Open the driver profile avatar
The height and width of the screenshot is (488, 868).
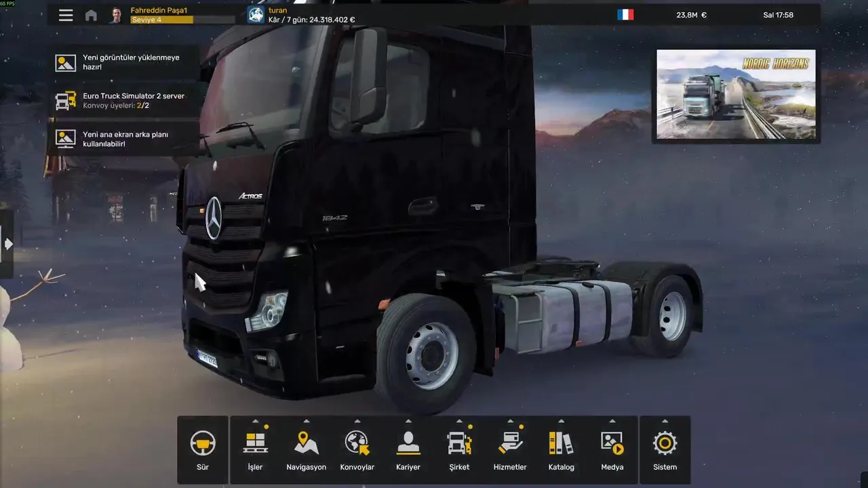pyautogui.click(x=116, y=15)
